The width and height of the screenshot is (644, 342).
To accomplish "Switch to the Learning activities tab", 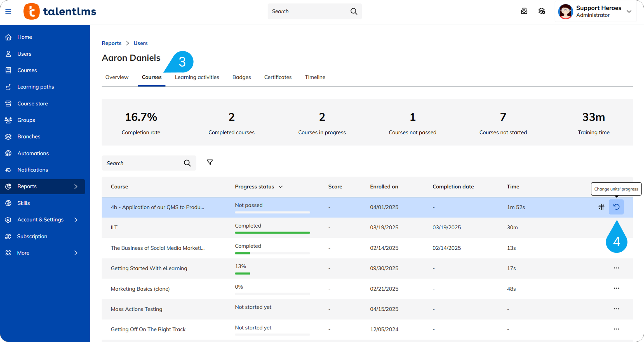I will (x=197, y=77).
